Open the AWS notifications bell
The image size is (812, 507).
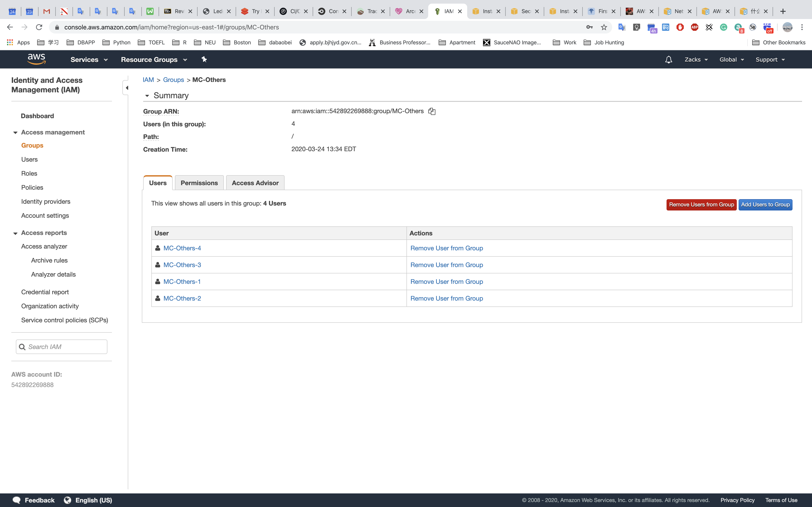click(x=668, y=60)
